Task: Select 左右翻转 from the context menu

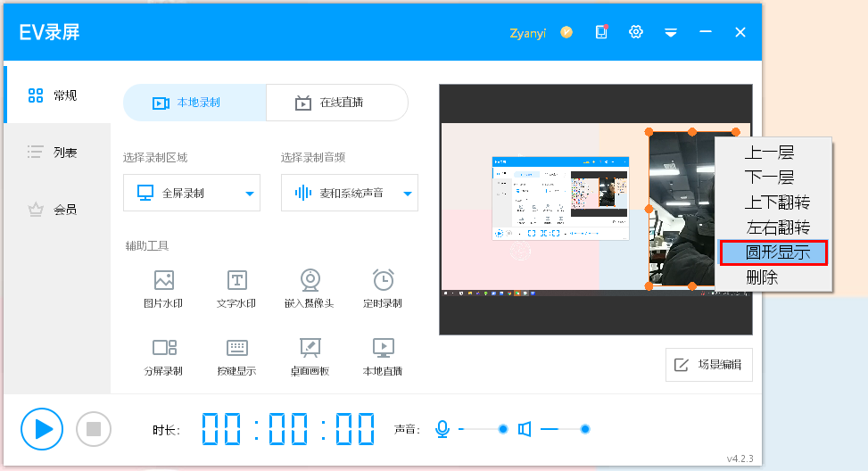Action: (x=773, y=227)
